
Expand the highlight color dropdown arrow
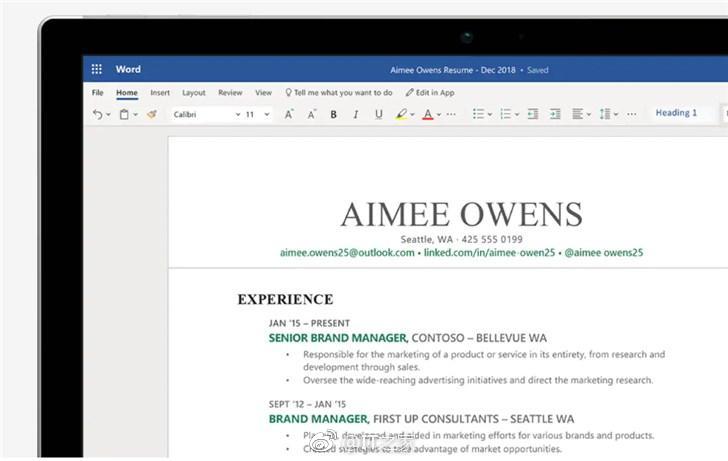[412, 115]
